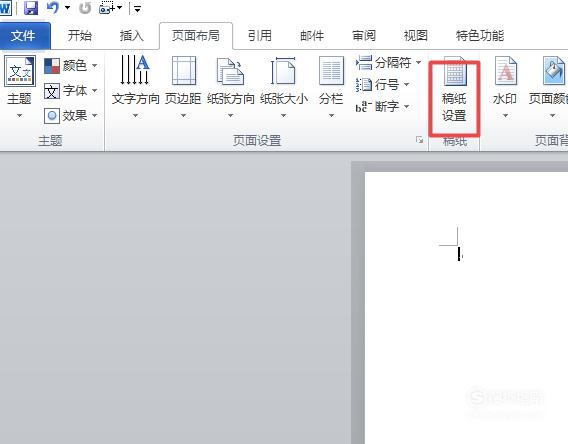The image size is (568, 444).
Task: Expand the 纸张方向 dropdown arrow
Action: [x=230, y=116]
